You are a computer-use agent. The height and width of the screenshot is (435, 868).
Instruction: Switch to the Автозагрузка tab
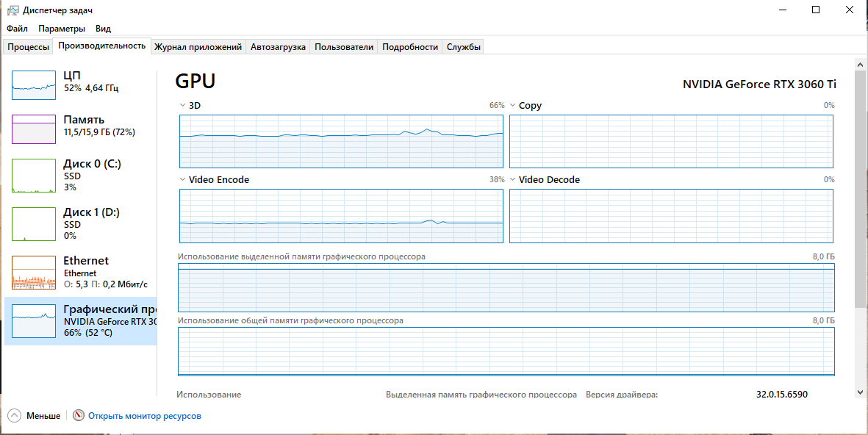(x=278, y=47)
